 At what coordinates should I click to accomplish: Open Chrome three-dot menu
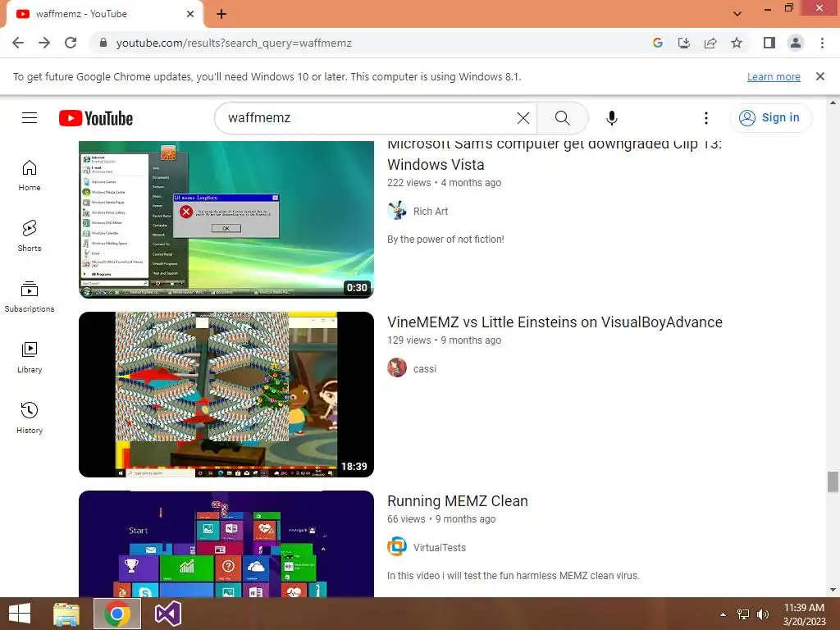tap(822, 43)
